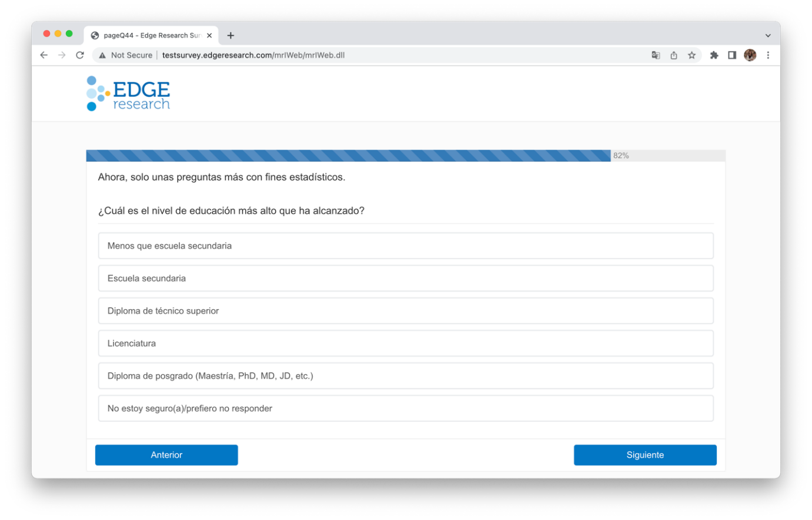The image size is (812, 520).
Task: Open the user profile avatar
Action: pyautogui.click(x=750, y=55)
